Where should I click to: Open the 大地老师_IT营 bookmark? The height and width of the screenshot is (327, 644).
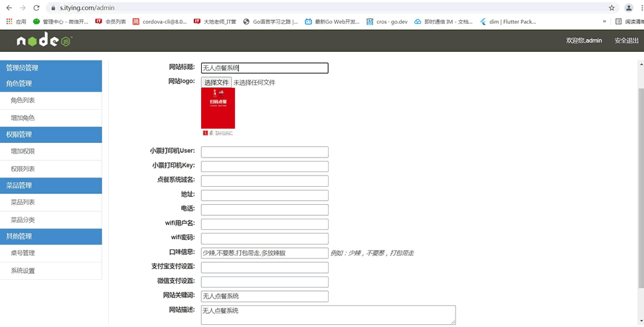pyautogui.click(x=215, y=22)
